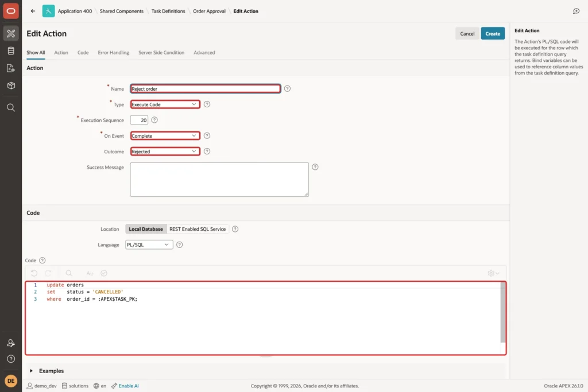Screen dimensions: 588x392
Task: Open the On Event dropdown
Action: [x=165, y=135]
